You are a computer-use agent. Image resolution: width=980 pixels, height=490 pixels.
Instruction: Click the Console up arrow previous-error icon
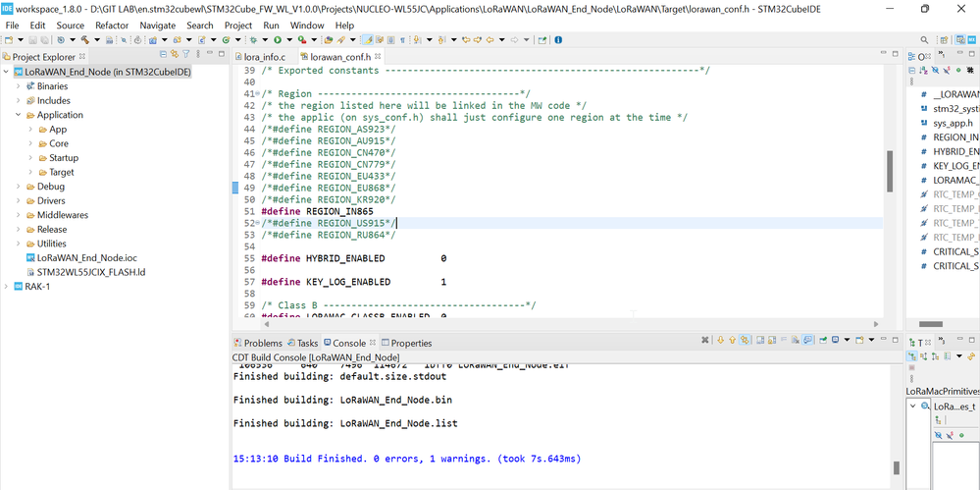(733, 340)
